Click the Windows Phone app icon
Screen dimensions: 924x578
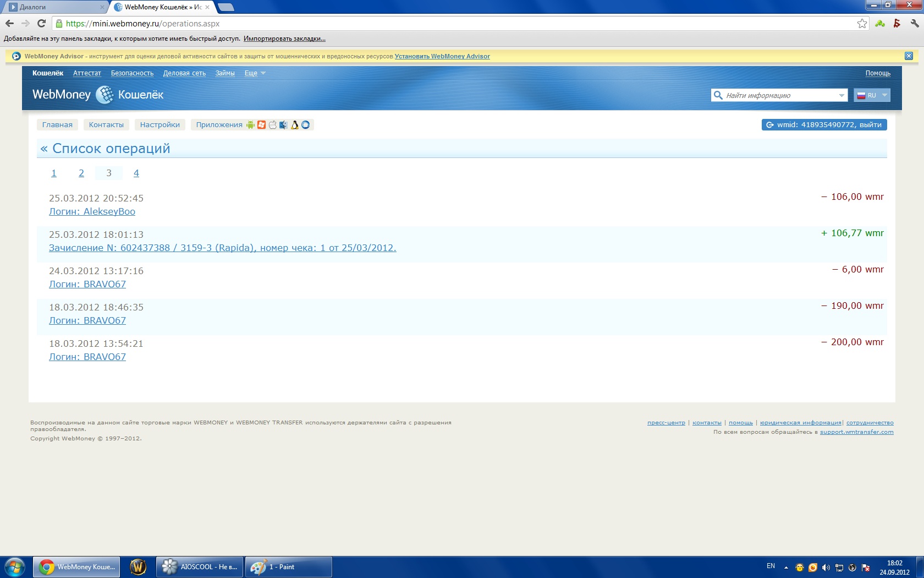click(x=262, y=125)
